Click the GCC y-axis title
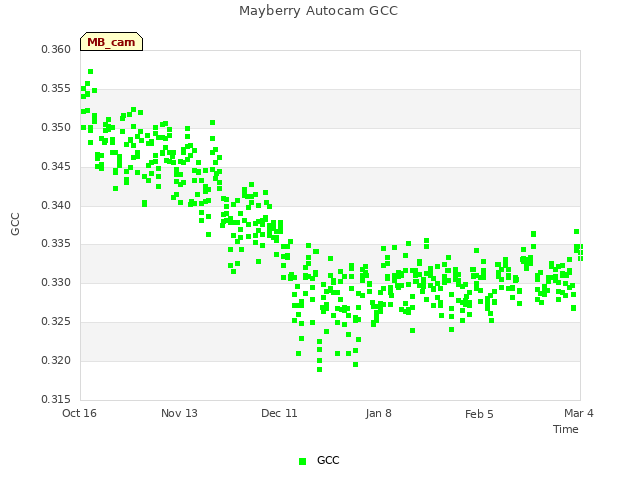This screenshot has width=640, height=480. pos(15,224)
